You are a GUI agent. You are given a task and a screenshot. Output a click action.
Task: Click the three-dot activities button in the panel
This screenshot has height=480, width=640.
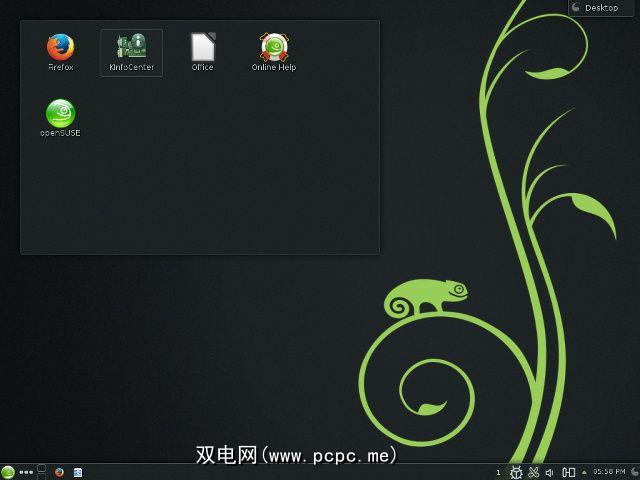click(x=26, y=473)
